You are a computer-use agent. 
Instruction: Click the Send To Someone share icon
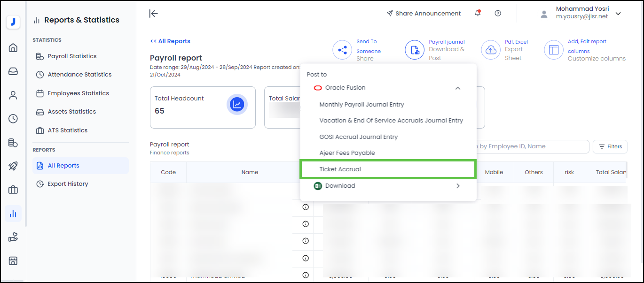[343, 50]
